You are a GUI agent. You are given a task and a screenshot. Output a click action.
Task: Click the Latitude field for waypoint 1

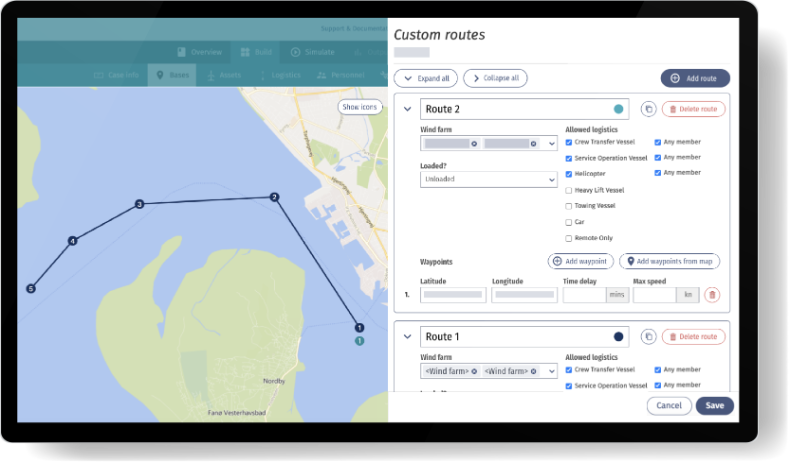pos(453,295)
